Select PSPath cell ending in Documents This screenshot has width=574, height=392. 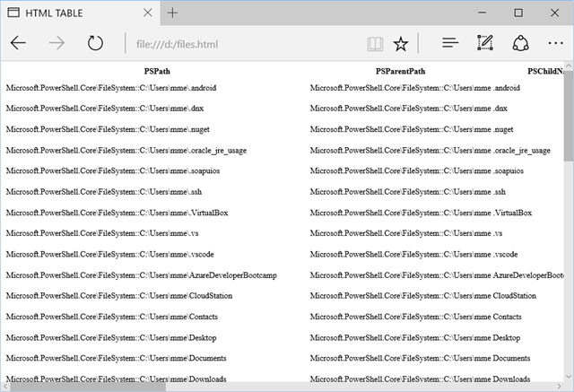pos(116,358)
